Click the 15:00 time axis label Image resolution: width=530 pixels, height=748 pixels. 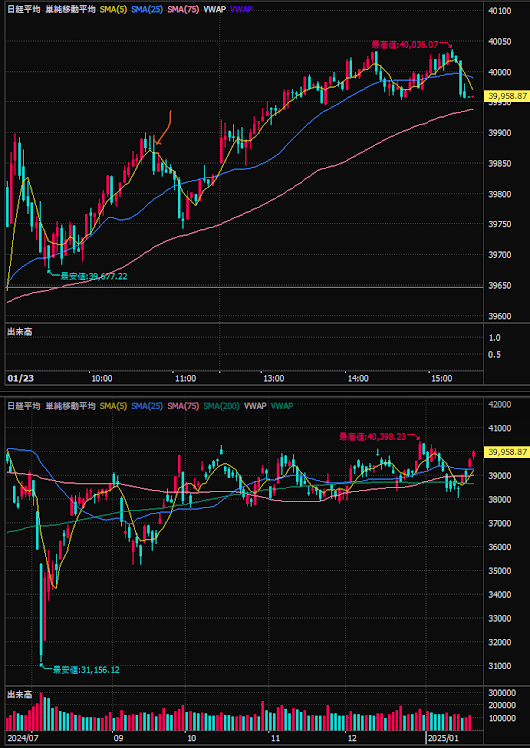click(441, 378)
